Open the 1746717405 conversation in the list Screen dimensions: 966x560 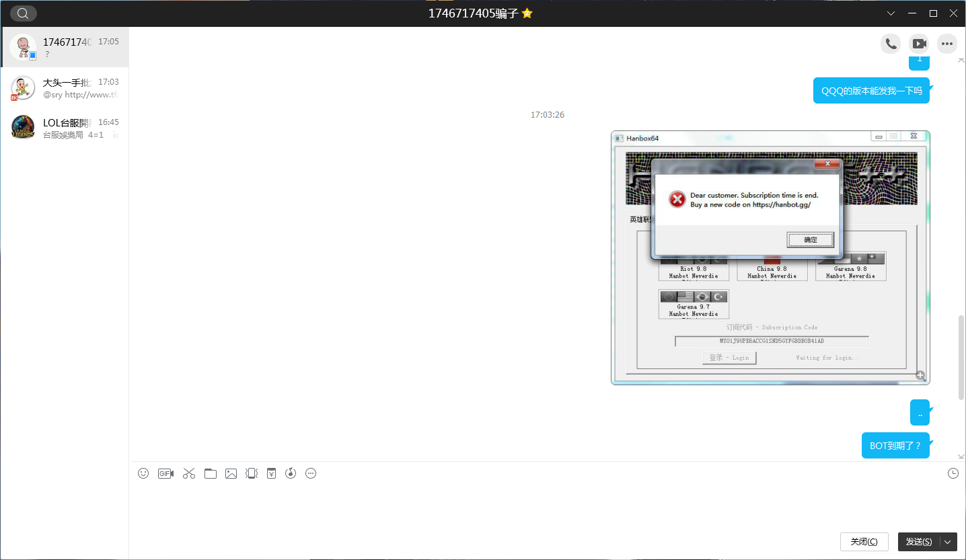tap(65, 47)
